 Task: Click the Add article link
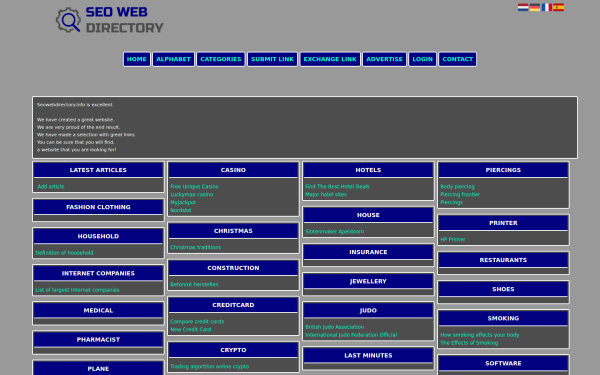pyautogui.click(x=51, y=187)
